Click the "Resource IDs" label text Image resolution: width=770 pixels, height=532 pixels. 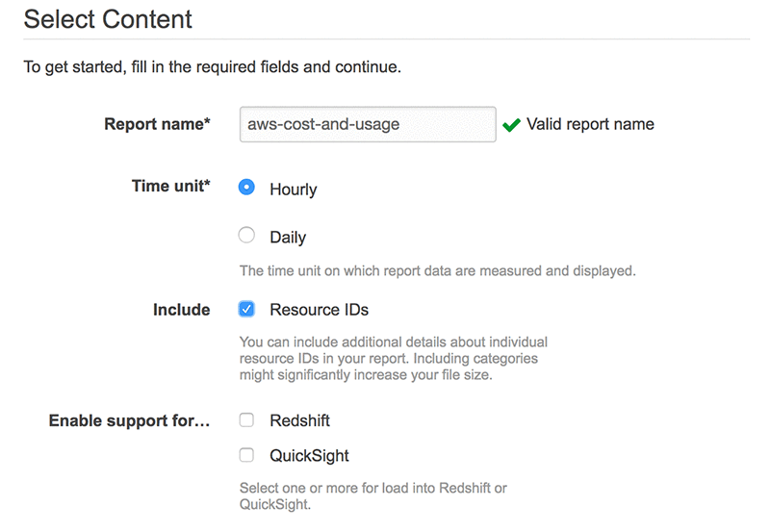coord(319,310)
